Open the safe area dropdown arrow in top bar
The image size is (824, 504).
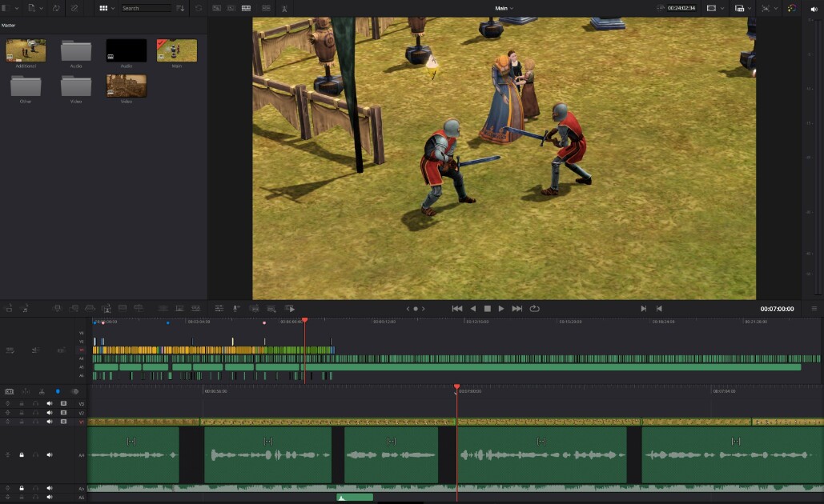point(722,8)
